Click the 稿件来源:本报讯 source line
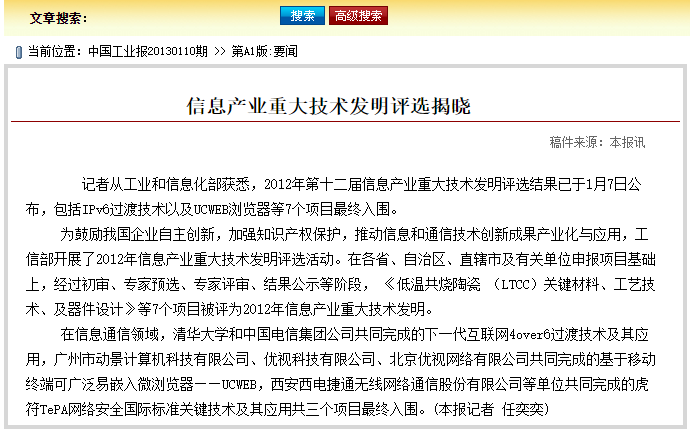690x431 pixels. (x=597, y=142)
